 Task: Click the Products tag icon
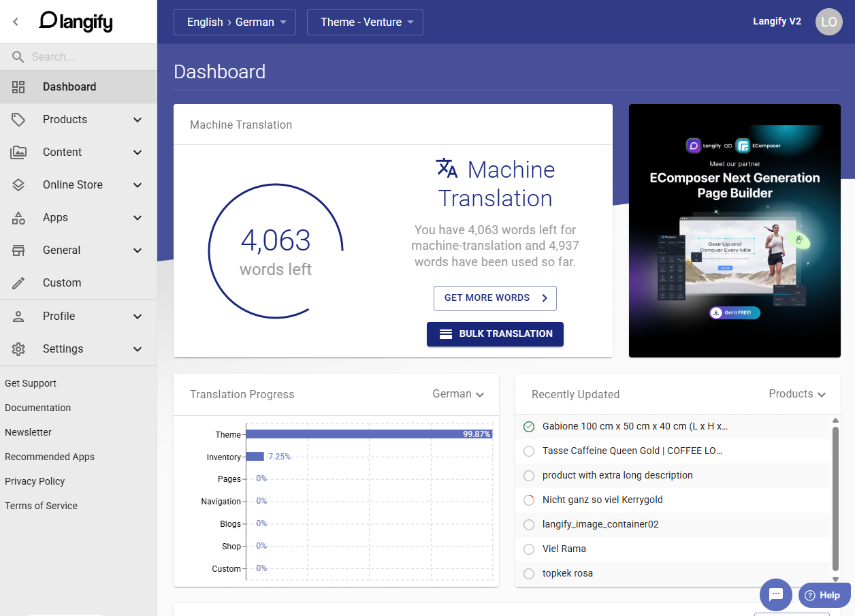18,120
